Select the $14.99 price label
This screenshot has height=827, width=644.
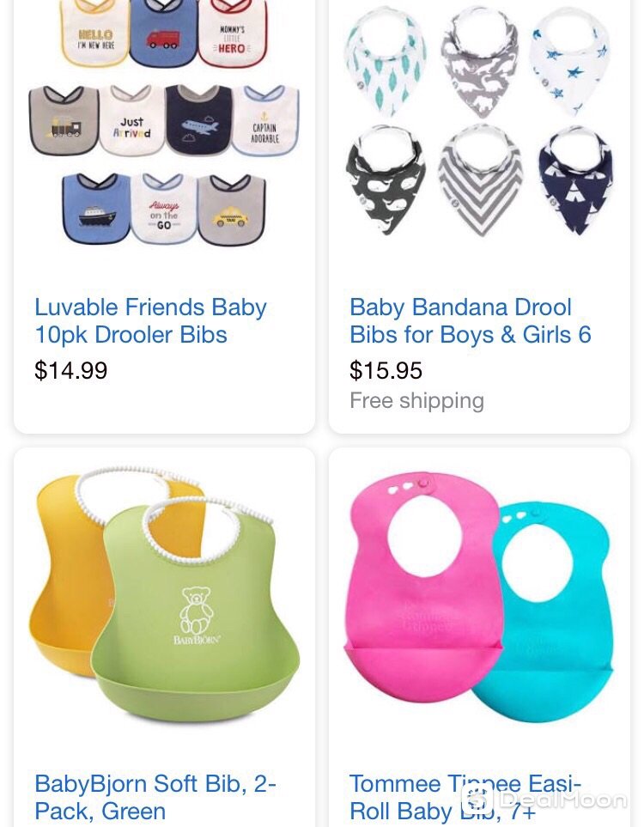click(x=70, y=370)
